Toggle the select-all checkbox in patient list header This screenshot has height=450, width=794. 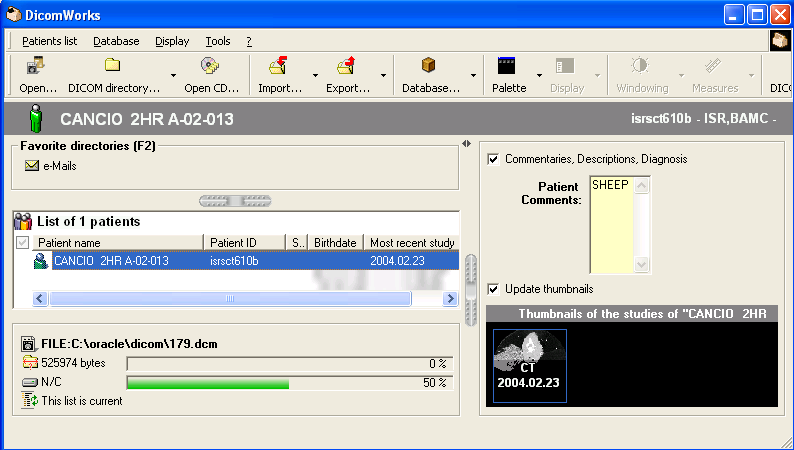pyautogui.click(x=22, y=242)
